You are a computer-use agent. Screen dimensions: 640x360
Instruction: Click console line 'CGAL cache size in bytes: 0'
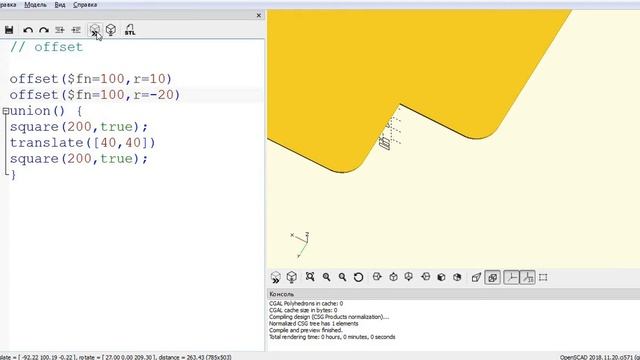[x=303, y=310]
